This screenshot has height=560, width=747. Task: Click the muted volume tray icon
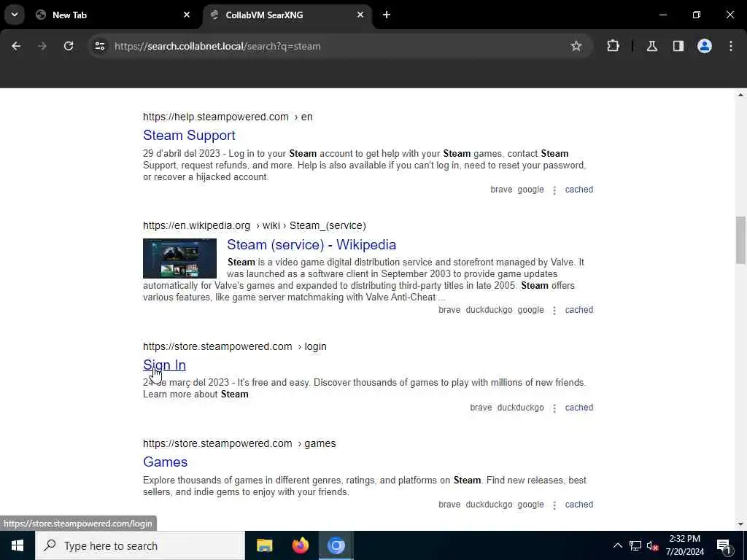(x=653, y=545)
